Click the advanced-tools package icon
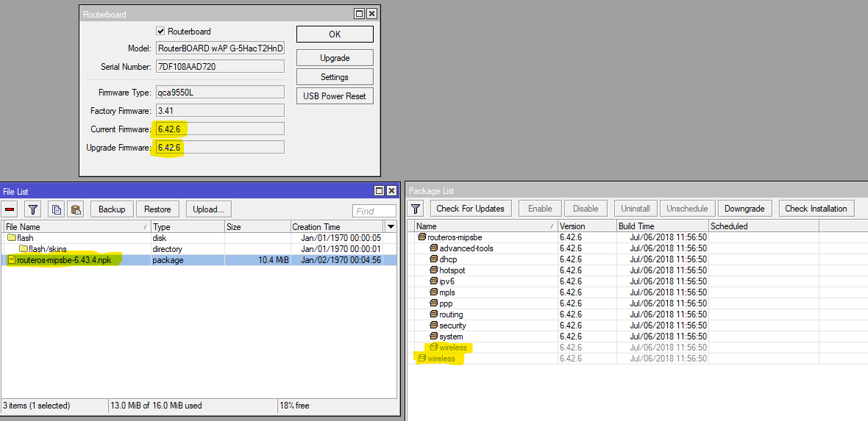The width and height of the screenshot is (868, 421). pyautogui.click(x=434, y=248)
